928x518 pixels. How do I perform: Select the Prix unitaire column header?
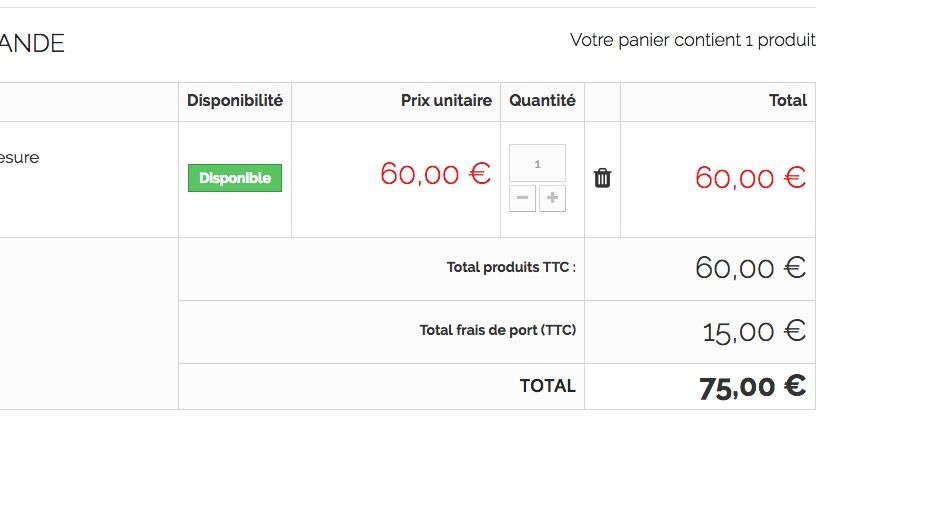(x=446, y=101)
